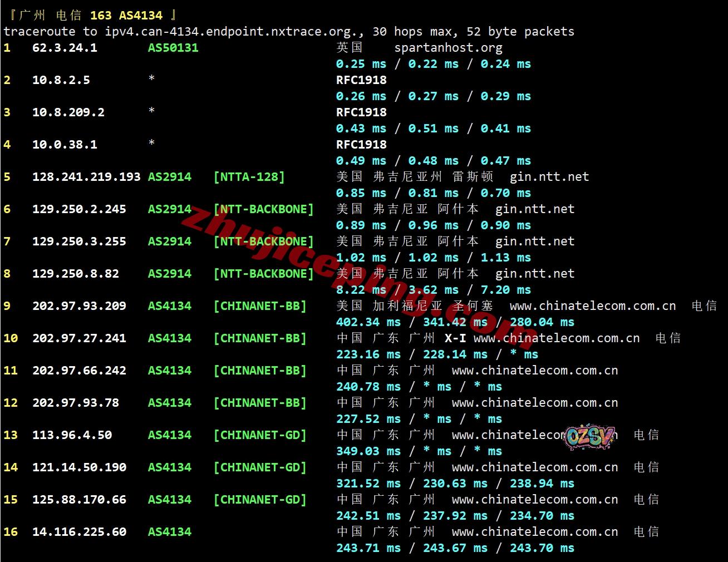Click the www.chinatelecom.com.cn link on hop 9
Image resolution: width=728 pixels, height=562 pixels.
pyautogui.click(x=593, y=306)
